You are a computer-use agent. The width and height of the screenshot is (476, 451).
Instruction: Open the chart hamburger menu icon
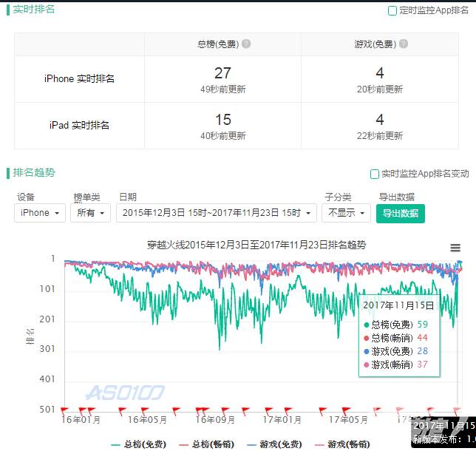click(x=455, y=248)
